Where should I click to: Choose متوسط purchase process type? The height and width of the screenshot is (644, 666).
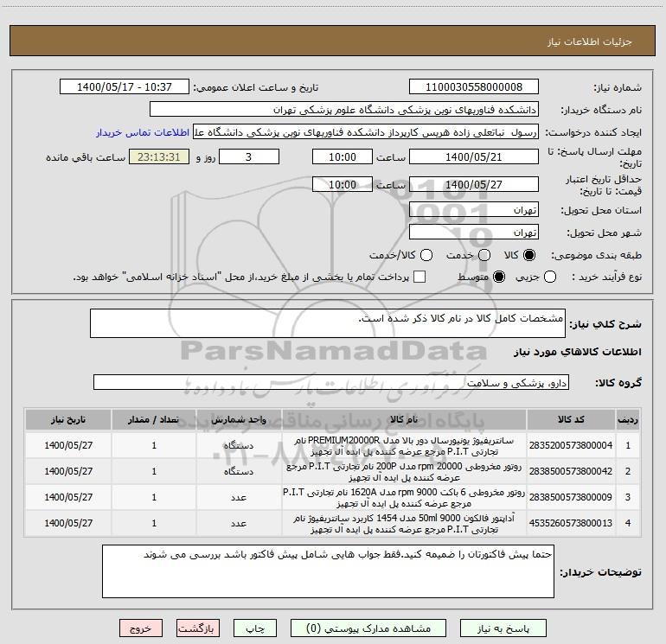[499, 277]
